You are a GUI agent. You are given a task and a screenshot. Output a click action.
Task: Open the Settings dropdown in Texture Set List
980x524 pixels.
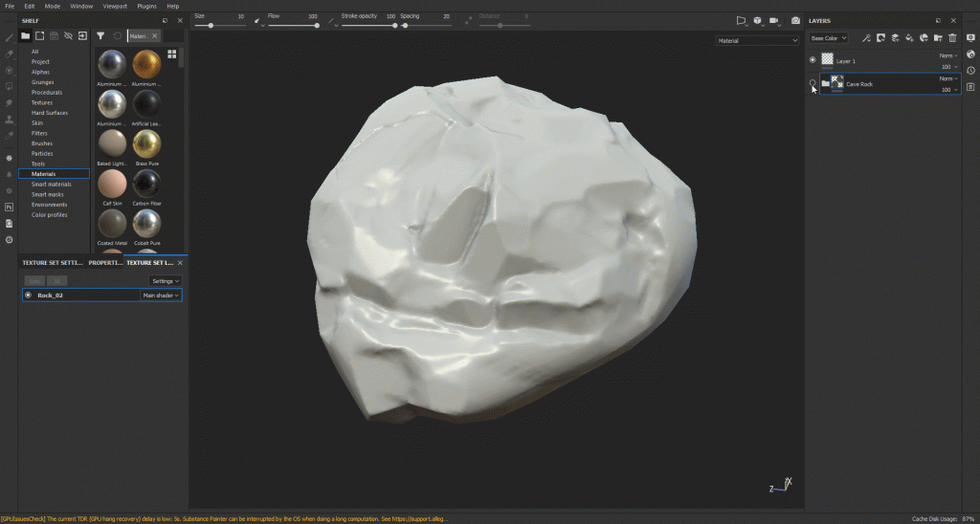click(166, 281)
